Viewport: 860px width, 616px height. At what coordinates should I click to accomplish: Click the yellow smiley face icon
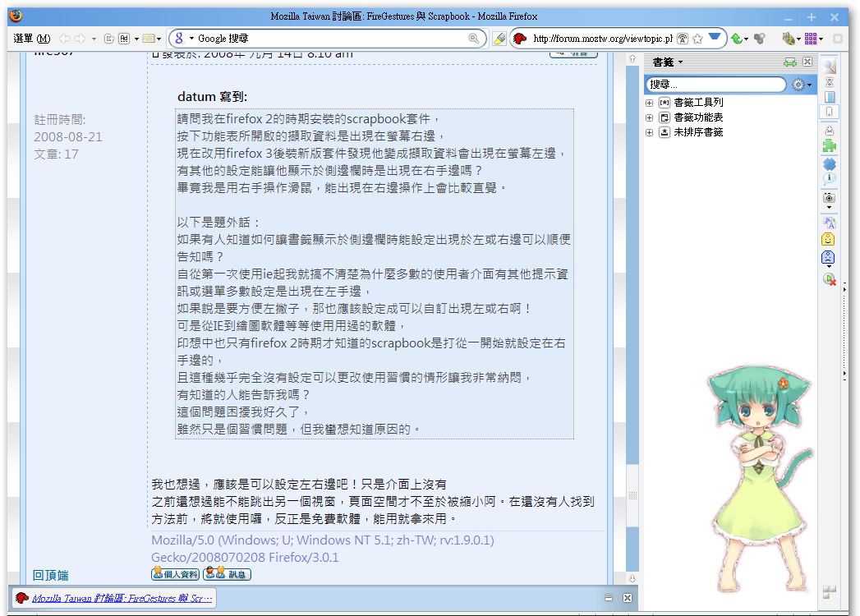click(x=830, y=240)
